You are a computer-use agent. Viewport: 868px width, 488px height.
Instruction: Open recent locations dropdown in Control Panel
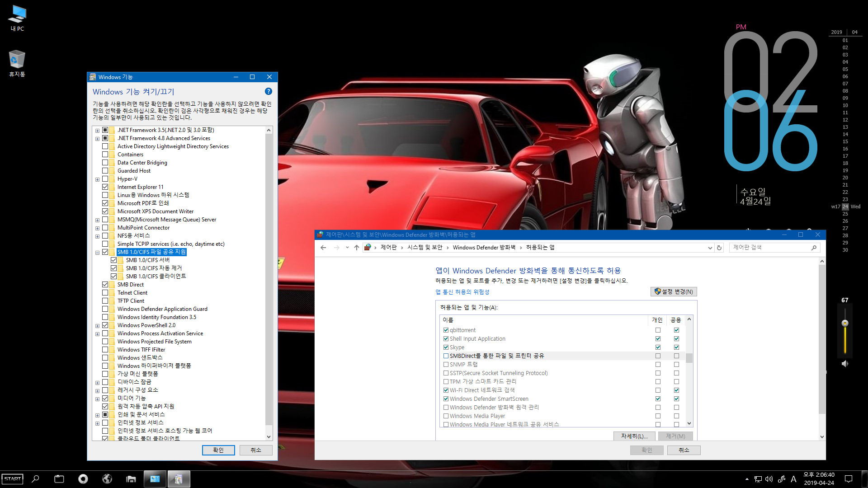pyautogui.click(x=347, y=248)
